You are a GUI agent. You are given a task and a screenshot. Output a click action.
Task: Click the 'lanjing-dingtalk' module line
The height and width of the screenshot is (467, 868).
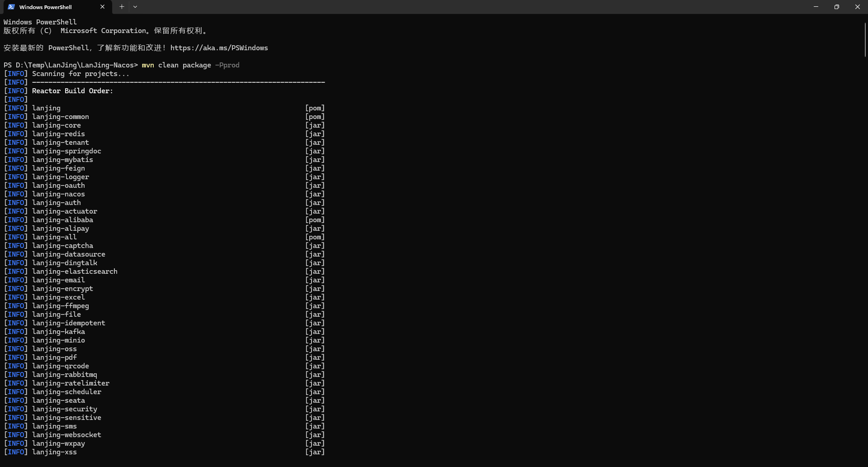[65, 263]
